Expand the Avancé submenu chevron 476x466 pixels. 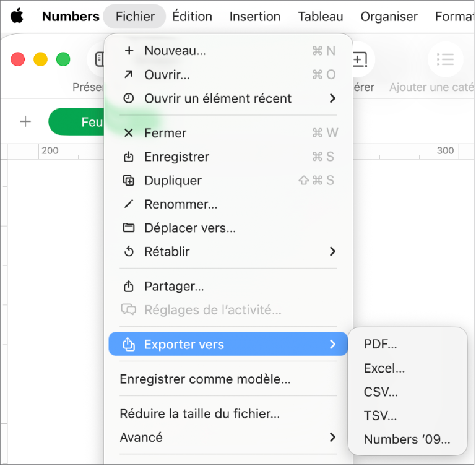(x=333, y=437)
